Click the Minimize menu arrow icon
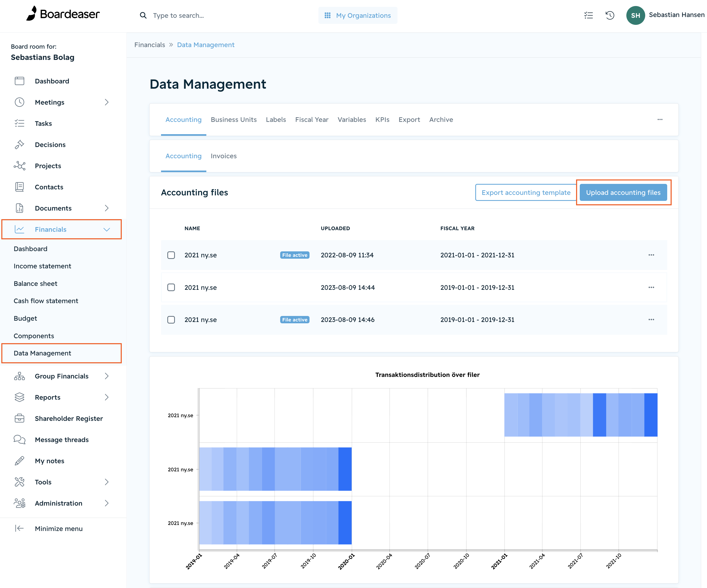The height and width of the screenshot is (588, 707). pos(20,528)
